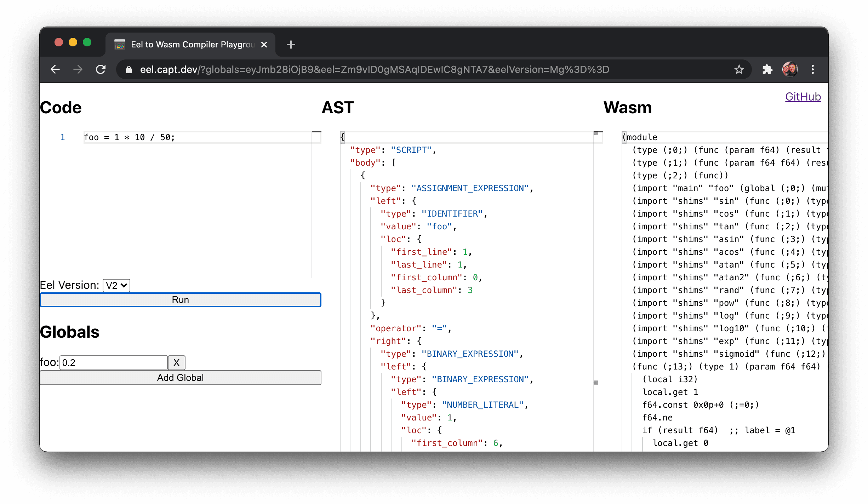868x504 pixels.
Task: Open a new tab with plus icon
Action: pyautogui.click(x=291, y=45)
